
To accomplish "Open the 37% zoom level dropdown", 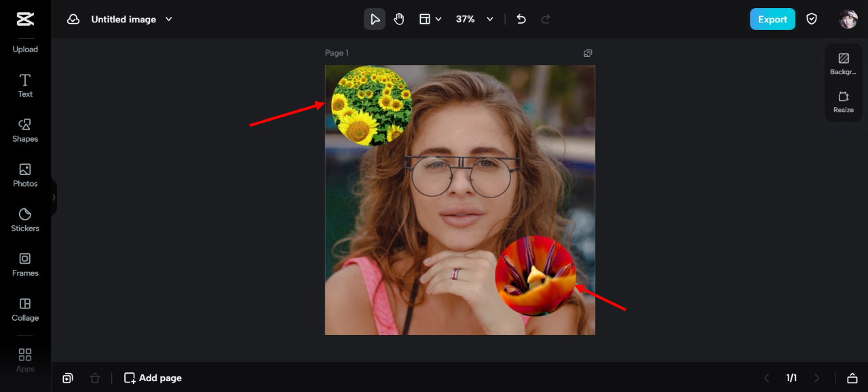I will tap(474, 19).
